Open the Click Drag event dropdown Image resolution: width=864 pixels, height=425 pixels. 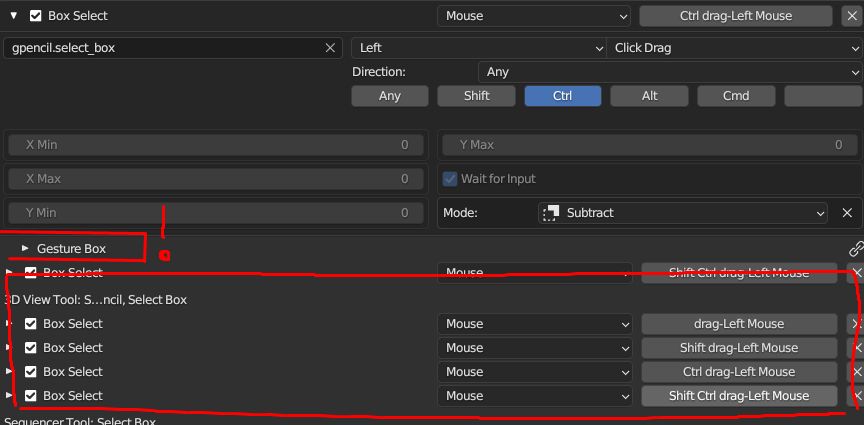click(x=735, y=48)
